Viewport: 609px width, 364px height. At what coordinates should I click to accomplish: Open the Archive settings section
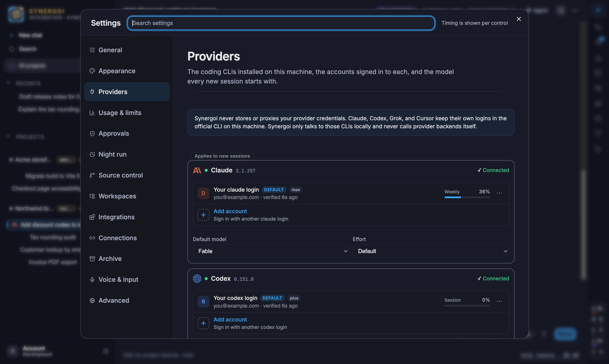tap(127, 259)
